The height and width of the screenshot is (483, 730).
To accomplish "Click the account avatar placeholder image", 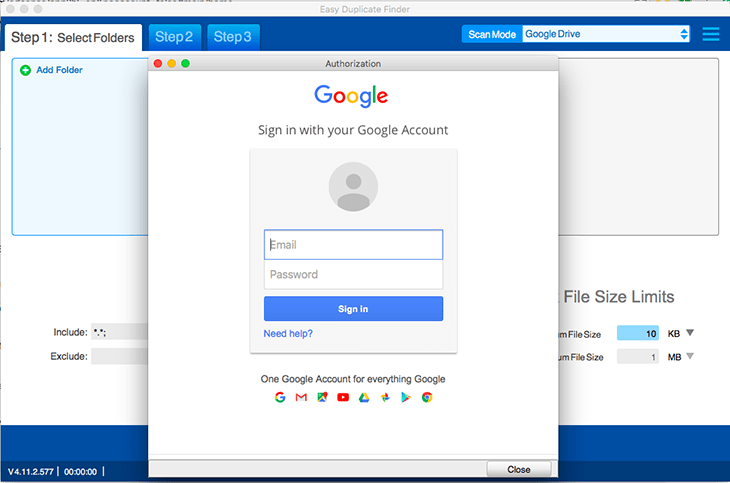I will click(353, 187).
